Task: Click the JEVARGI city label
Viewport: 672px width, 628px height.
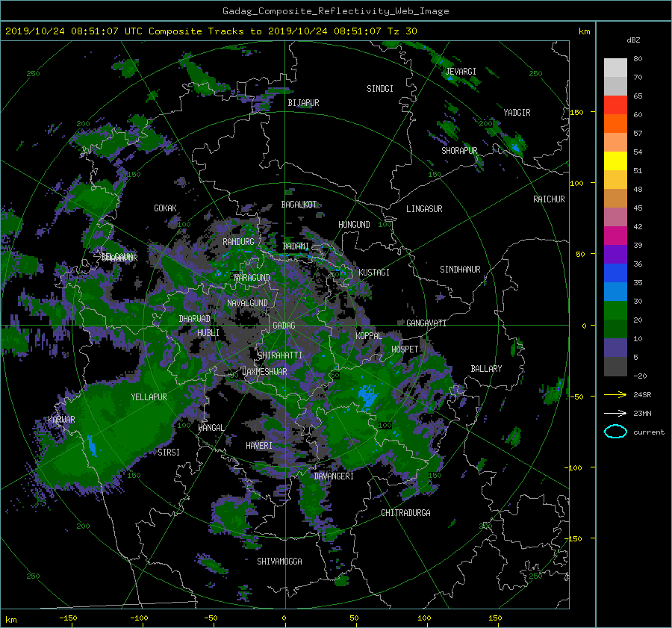Action: (x=461, y=72)
